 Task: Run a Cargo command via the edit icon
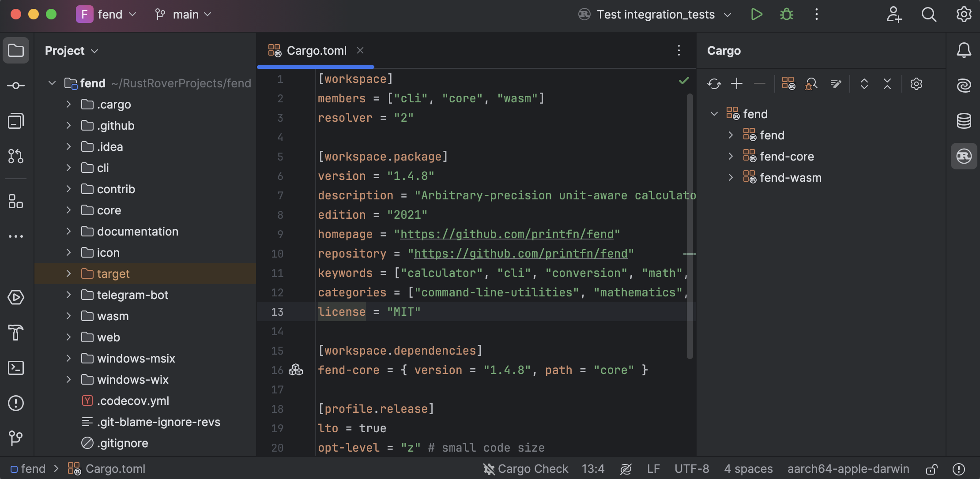click(836, 84)
